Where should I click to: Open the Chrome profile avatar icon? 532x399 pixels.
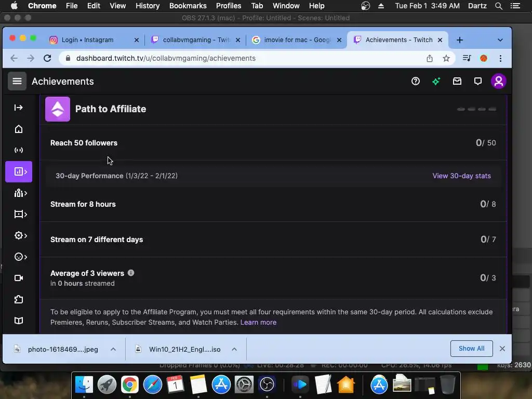484,58
